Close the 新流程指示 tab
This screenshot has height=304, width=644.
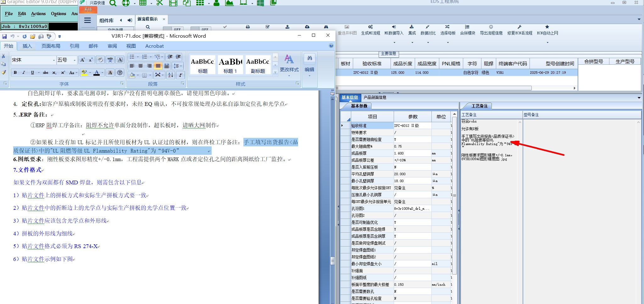[x=164, y=19]
